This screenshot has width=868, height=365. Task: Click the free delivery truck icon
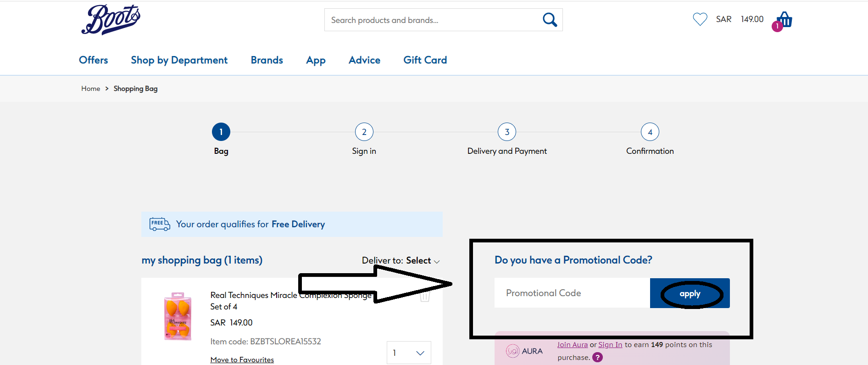click(x=160, y=224)
